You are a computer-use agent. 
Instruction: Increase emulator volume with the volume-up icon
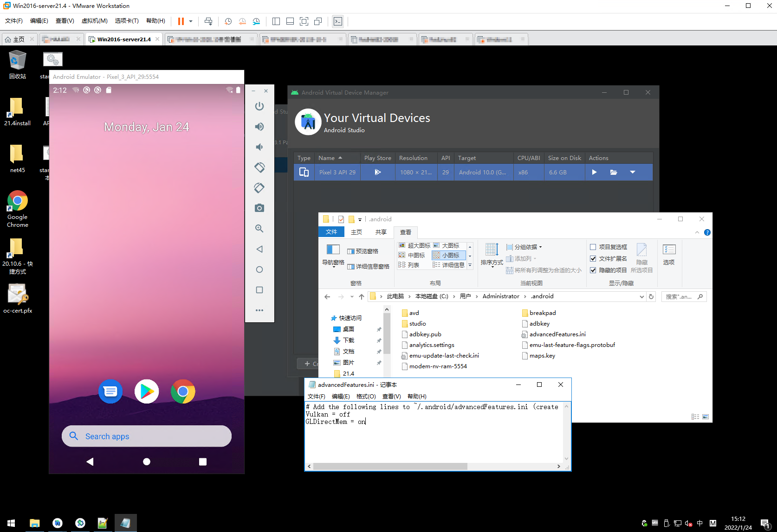[259, 127]
